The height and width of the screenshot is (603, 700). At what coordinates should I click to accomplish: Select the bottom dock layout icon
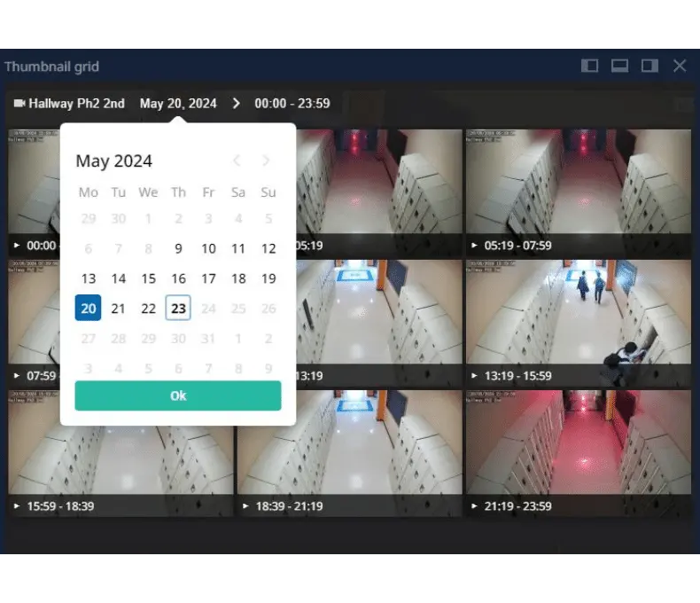(x=619, y=67)
